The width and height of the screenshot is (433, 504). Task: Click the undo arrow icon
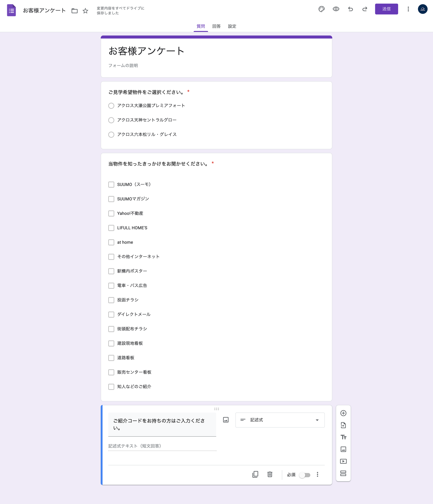click(350, 9)
